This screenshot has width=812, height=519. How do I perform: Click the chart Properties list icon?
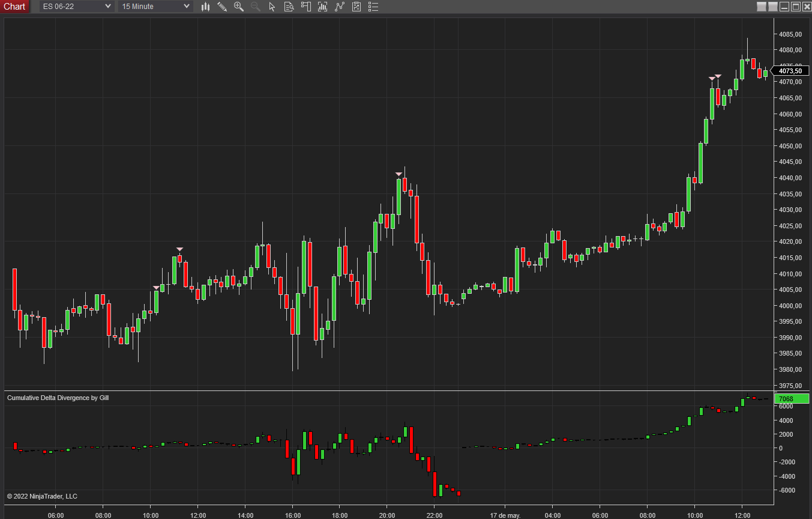pyautogui.click(x=373, y=7)
